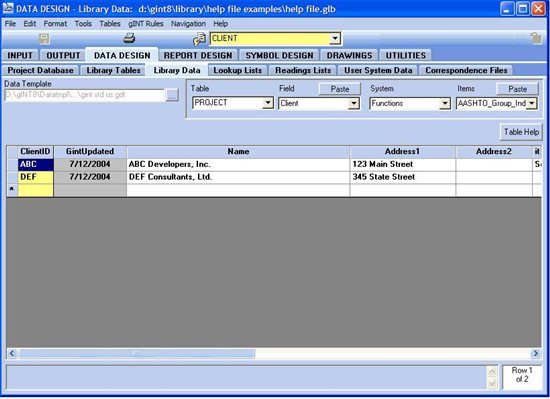This screenshot has width=550, height=399.
Task: Click the Paste button next to Field
Action: point(340,89)
